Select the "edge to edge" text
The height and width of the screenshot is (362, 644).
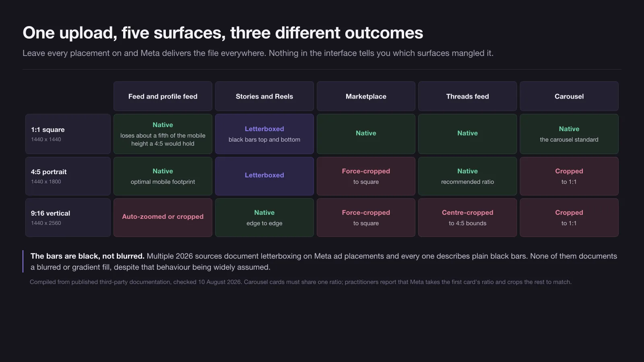click(x=264, y=223)
